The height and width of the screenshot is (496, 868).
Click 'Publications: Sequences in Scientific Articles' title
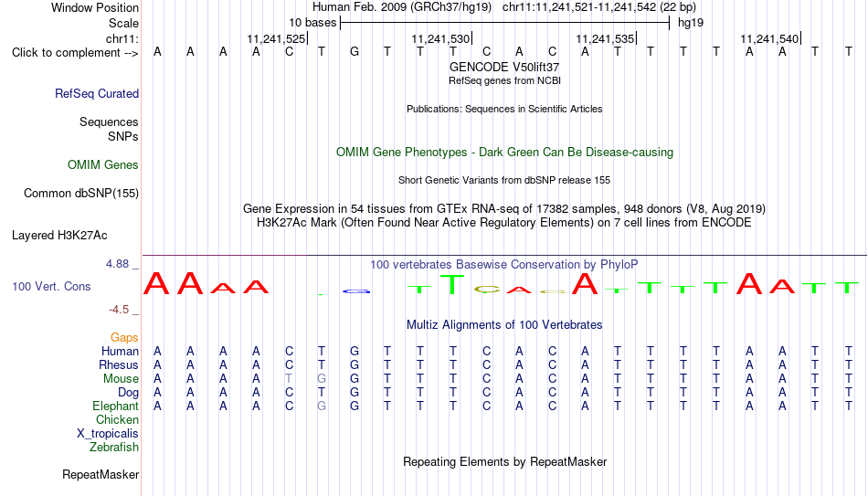pyautogui.click(x=504, y=109)
